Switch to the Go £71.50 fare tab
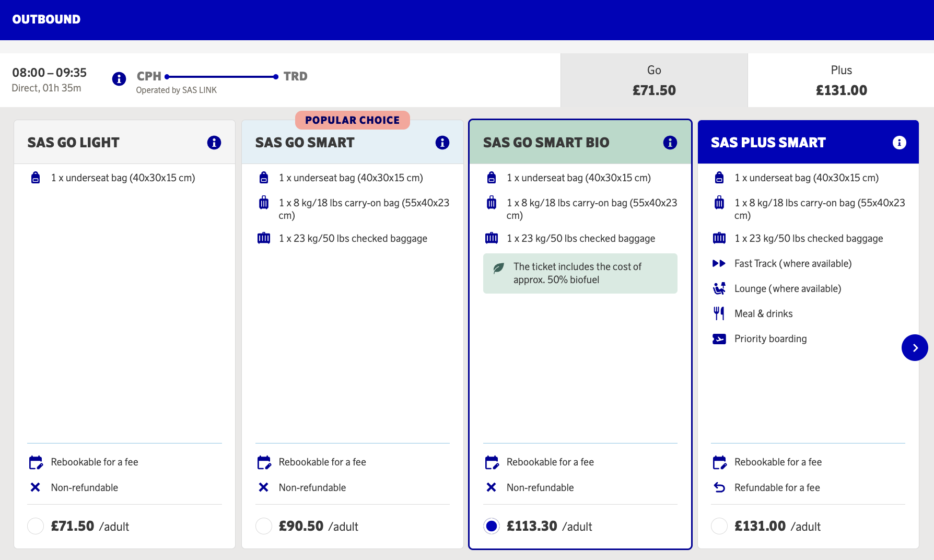 tap(654, 80)
